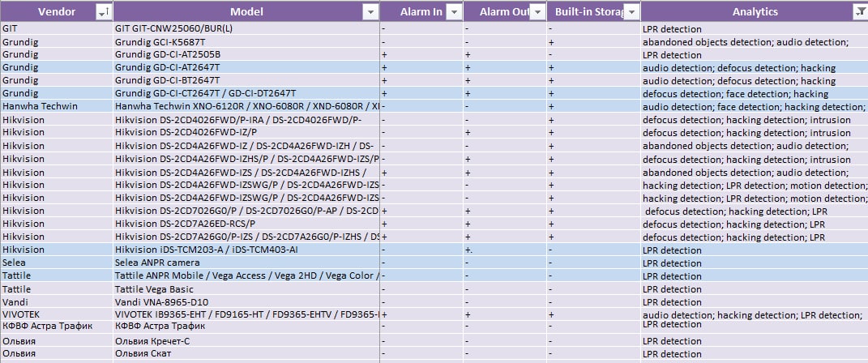Image resolution: width=868 pixels, height=363 pixels.
Task: Select cell Grundig GCI-K5687T
Action: [x=246, y=41]
